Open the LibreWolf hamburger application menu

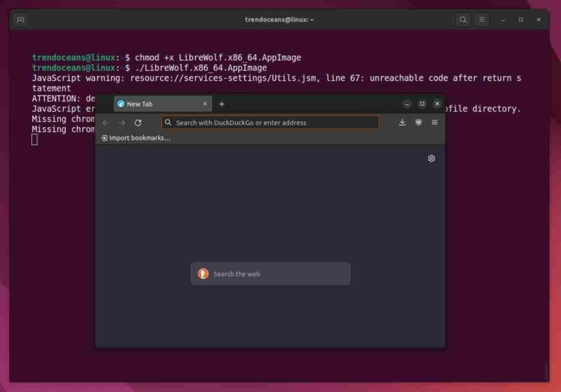coord(435,123)
